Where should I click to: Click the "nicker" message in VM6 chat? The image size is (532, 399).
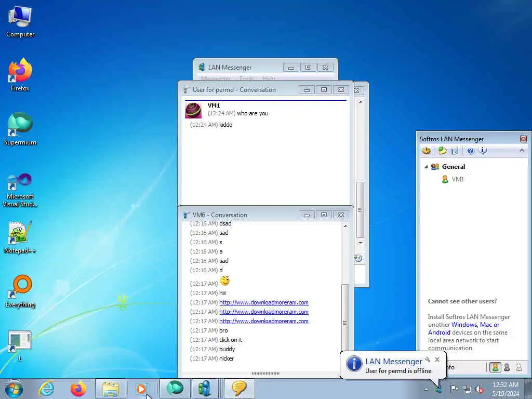point(227,358)
